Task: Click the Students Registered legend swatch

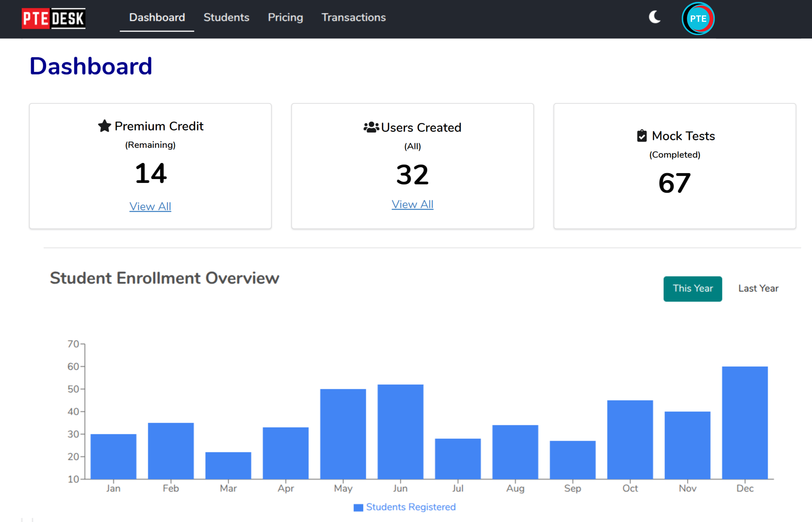Action: (x=358, y=507)
